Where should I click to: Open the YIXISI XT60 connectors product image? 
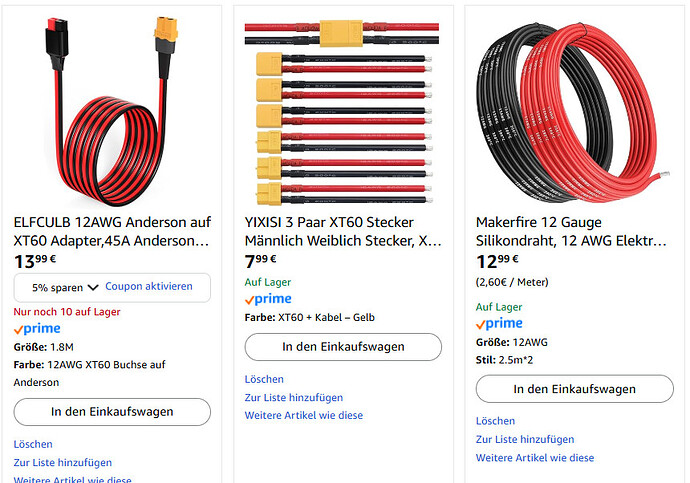click(343, 108)
